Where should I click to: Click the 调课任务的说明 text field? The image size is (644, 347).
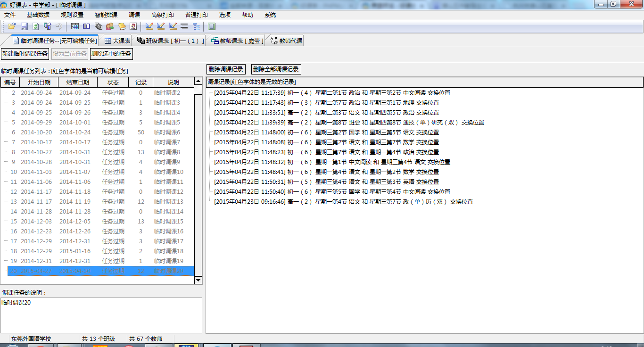[101, 315]
